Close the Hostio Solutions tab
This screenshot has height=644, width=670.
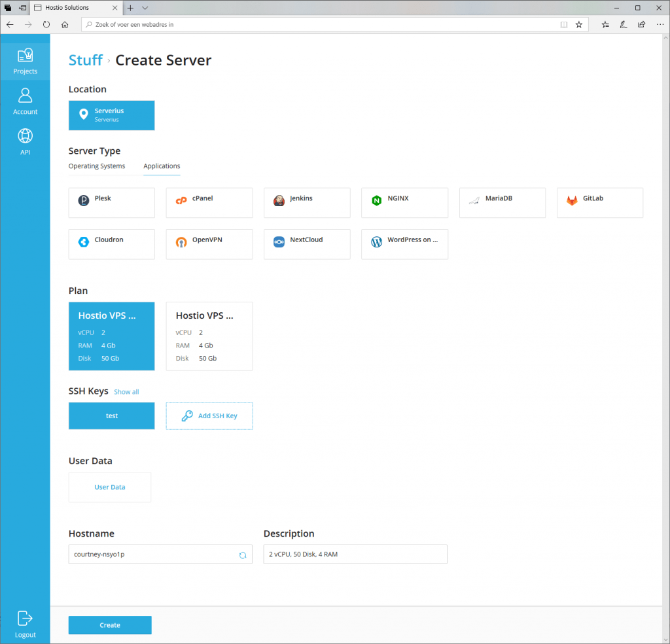coord(115,8)
